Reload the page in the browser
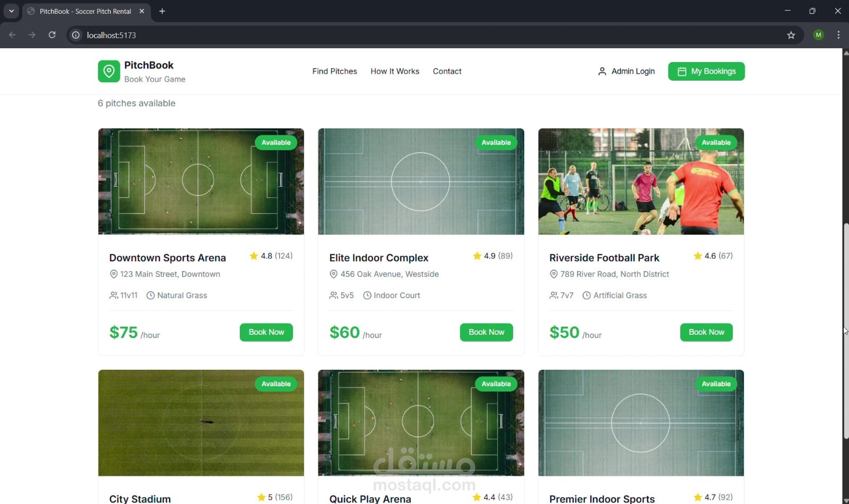Screen dimensions: 849x504 pyautogui.click(x=52, y=35)
